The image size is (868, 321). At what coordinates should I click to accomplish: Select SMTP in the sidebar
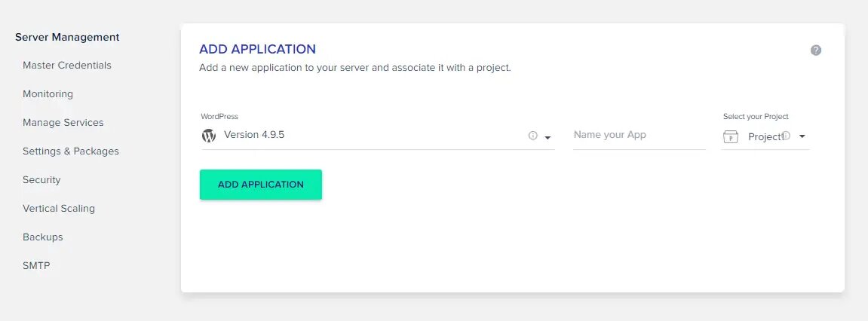click(36, 266)
